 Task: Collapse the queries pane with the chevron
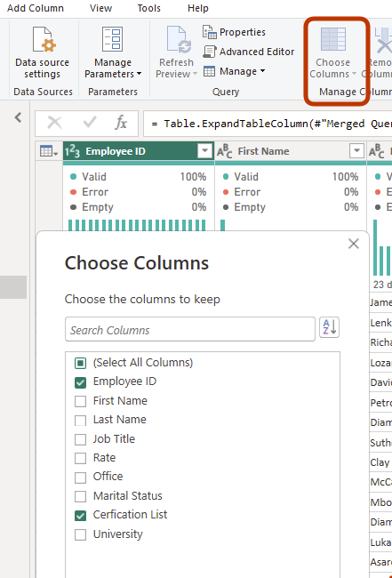[x=18, y=117]
